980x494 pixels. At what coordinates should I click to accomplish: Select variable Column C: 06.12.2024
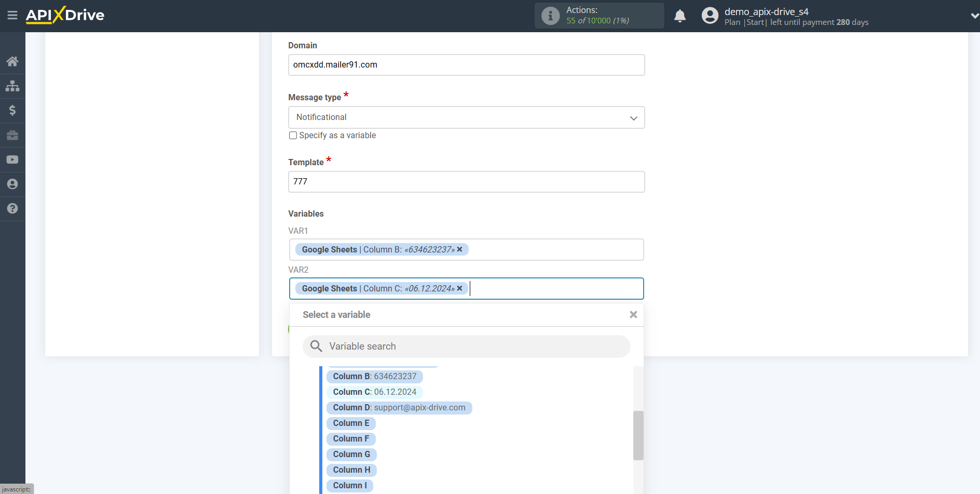pos(375,392)
